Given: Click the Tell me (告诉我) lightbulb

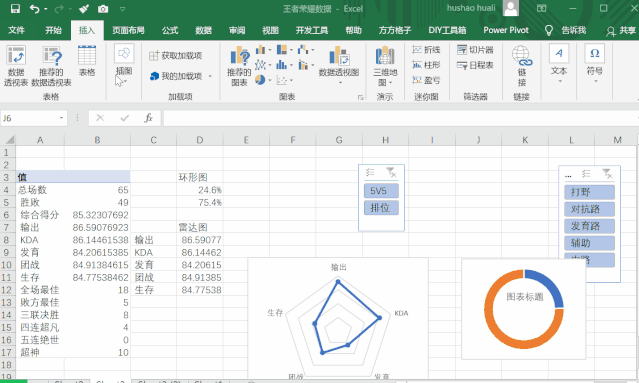Looking at the screenshot, I should coord(549,30).
